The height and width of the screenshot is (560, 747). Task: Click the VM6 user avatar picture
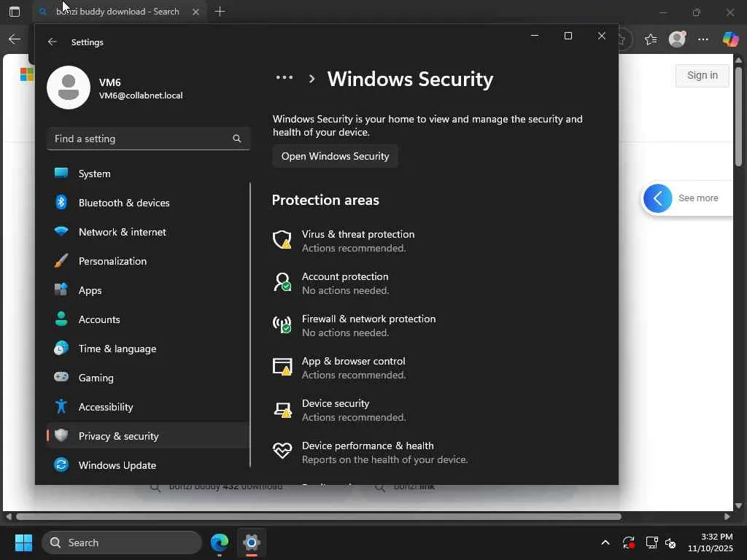click(69, 87)
